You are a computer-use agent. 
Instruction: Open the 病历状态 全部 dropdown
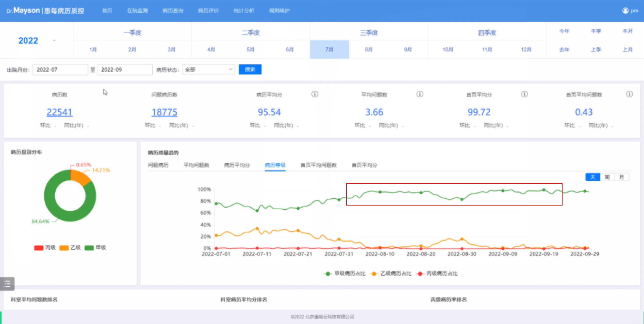[208, 70]
